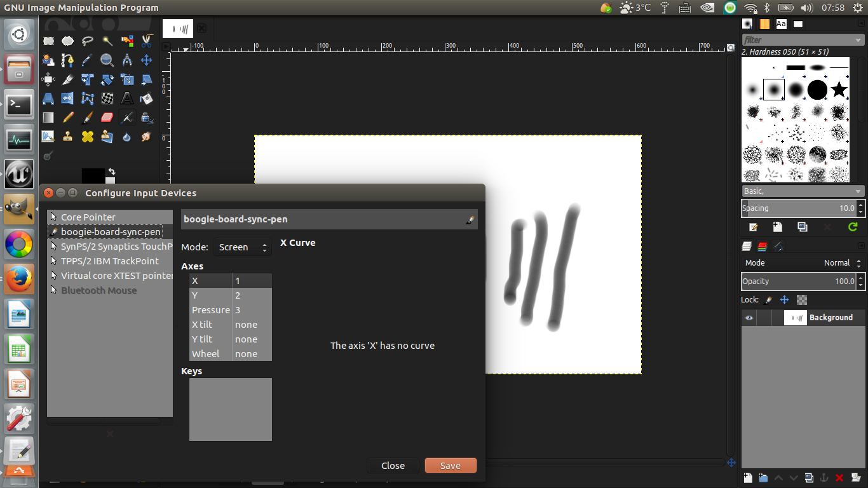Switch to the Patterns tab
The height and width of the screenshot is (488, 868).
tap(764, 24)
